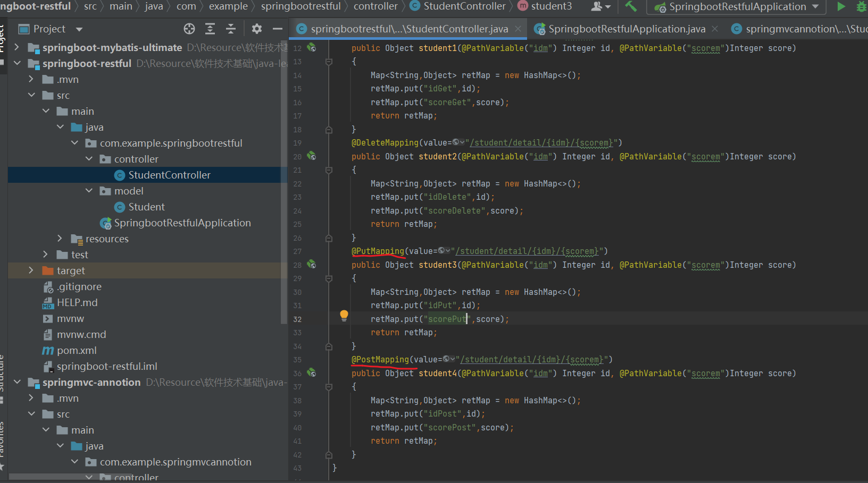Image resolution: width=868 pixels, height=483 pixels.
Task: Run SpringbootRestfulApplication with the green play icon
Action: coord(841,6)
